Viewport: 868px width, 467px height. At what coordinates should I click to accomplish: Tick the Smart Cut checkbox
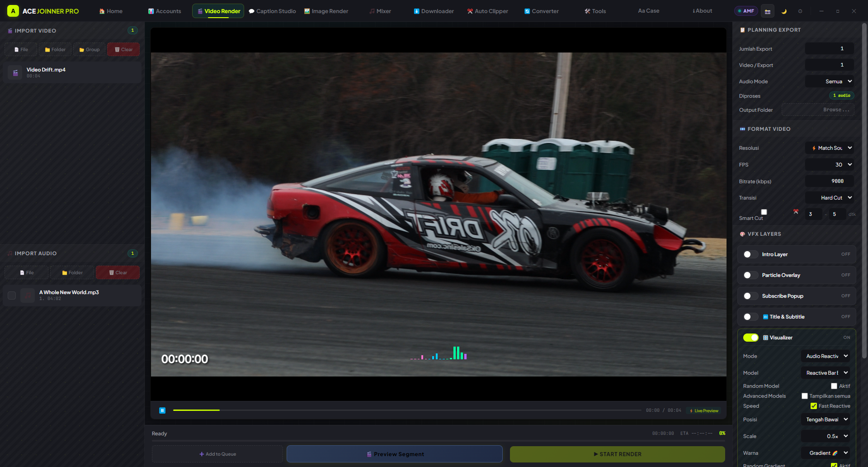(x=764, y=212)
